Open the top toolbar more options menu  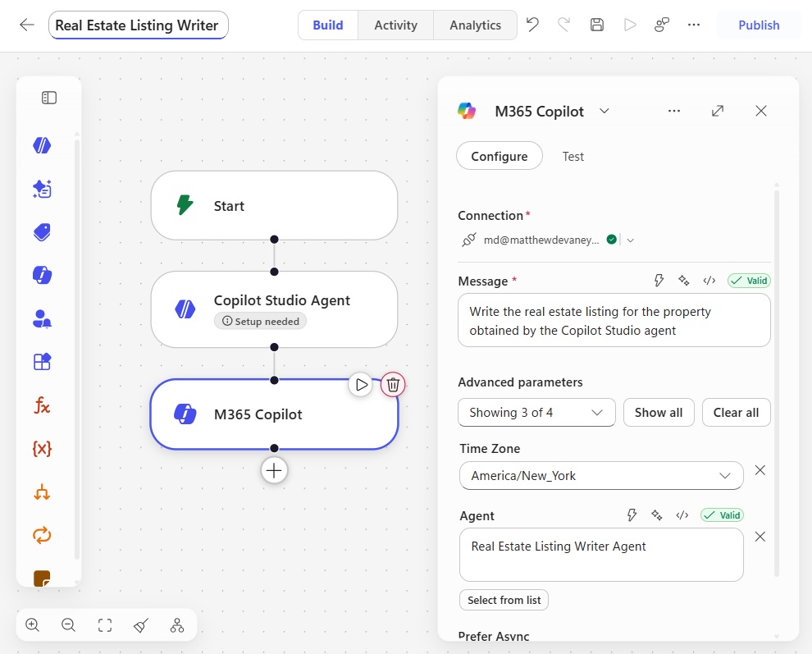point(694,25)
